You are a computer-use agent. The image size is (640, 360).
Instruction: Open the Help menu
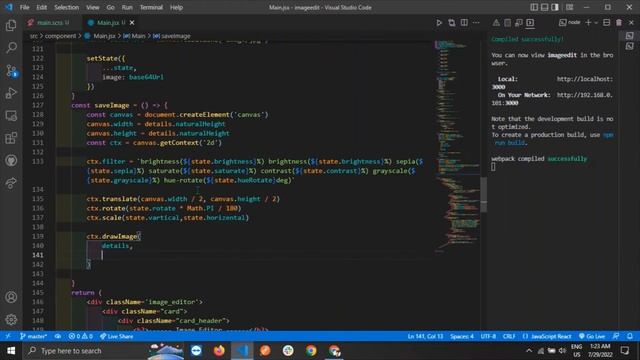[x=176, y=7]
